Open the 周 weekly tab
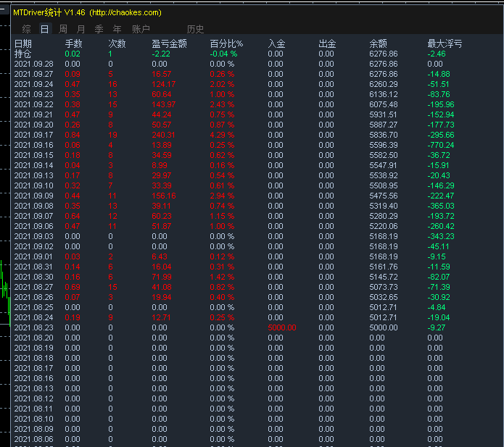This screenshot has height=447, width=504. point(63,29)
